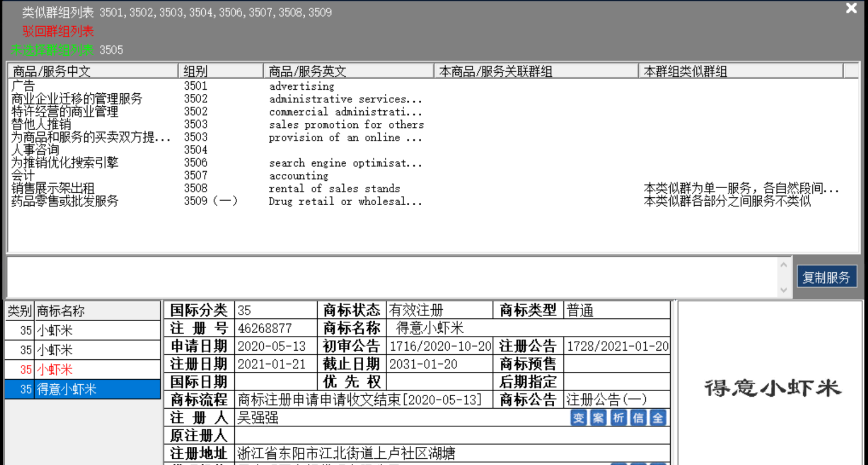Screen dimensions: 868x465
Task: Click the advertising English service cell
Action: (302, 86)
